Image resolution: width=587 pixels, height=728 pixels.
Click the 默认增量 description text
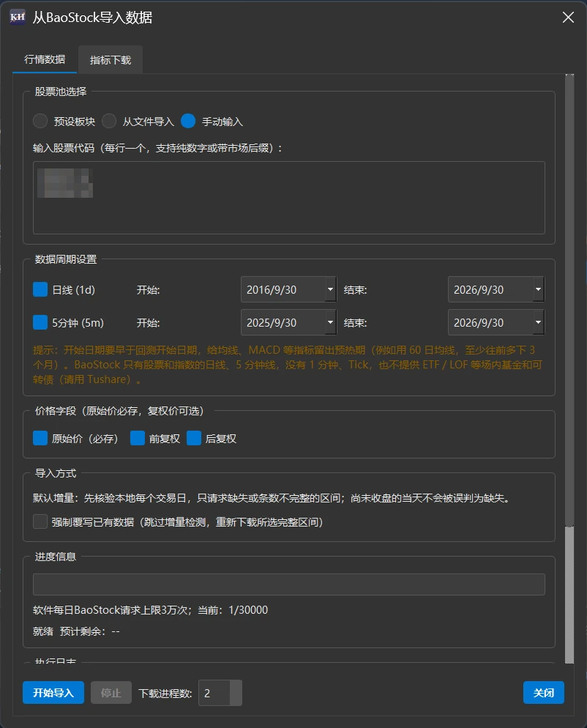(x=272, y=498)
